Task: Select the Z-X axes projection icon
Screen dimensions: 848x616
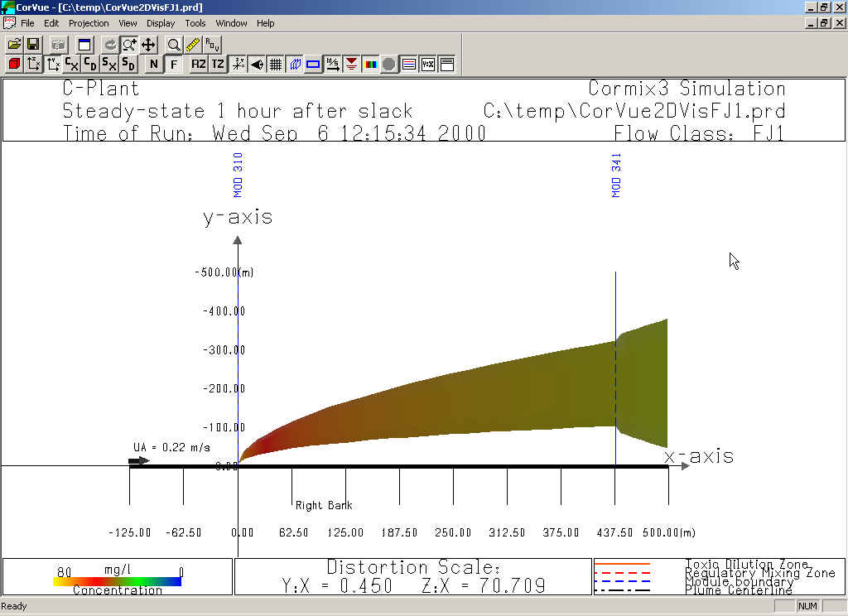Action: tap(33, 64)
